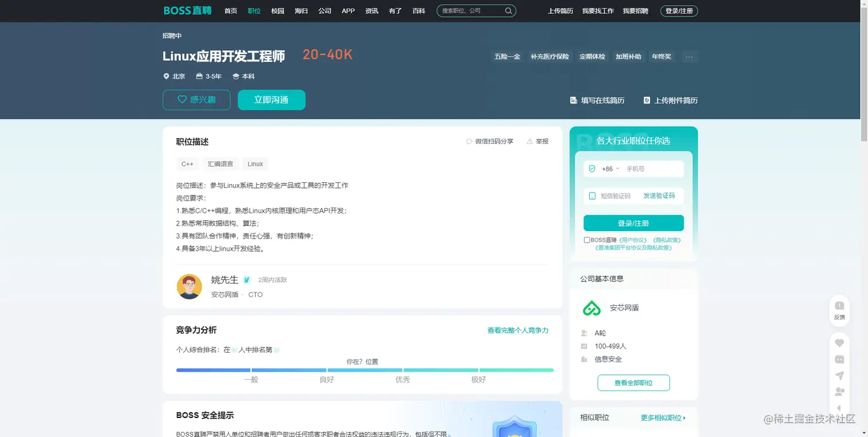Click 姚先生's avatar picture
The height and width of the screenshot is (437, 868).
coord(189,286)
